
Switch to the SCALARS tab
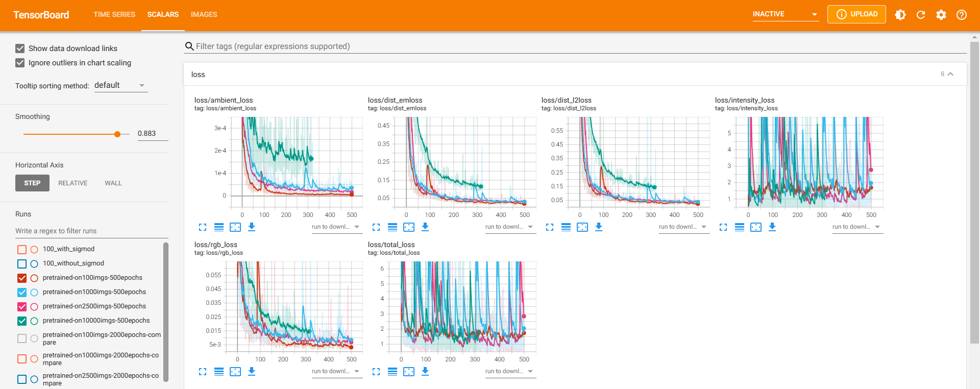coord(163,15)
